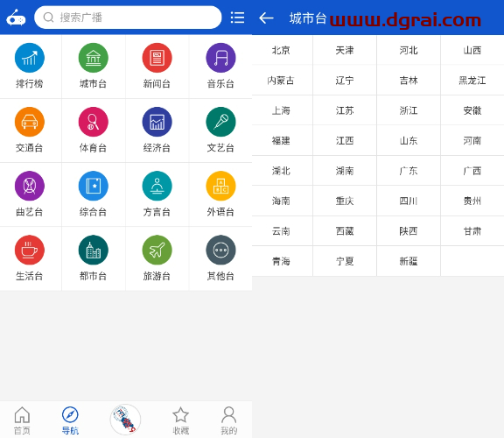Open the 综合台 general stations icon
Image resolution: width=504 pixels, height=438 pixels.
94,186
